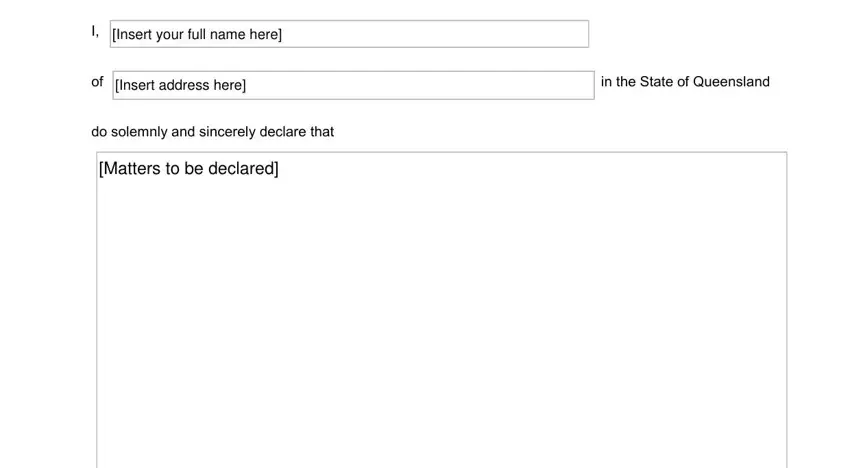
Task: Click the 'in the State of Queensland' text
Action: point(685,82)
